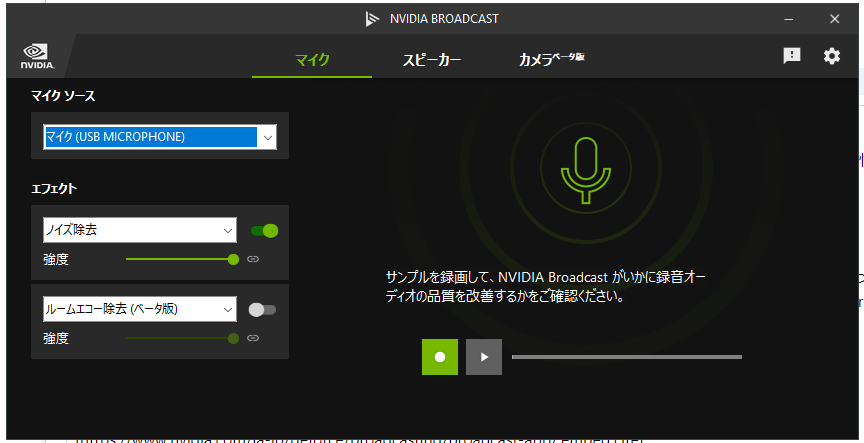
Task: Open the feedback speech bubble icon
Action: 792,56
